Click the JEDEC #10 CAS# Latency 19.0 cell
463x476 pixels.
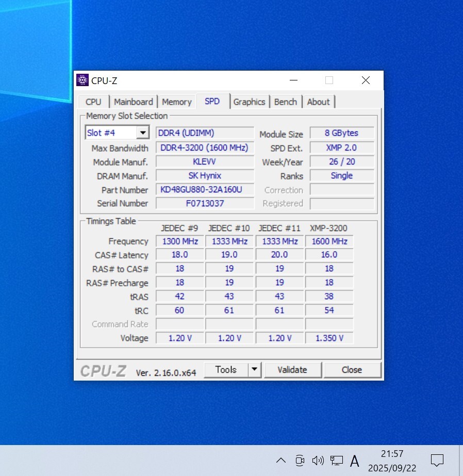(229, 254)
